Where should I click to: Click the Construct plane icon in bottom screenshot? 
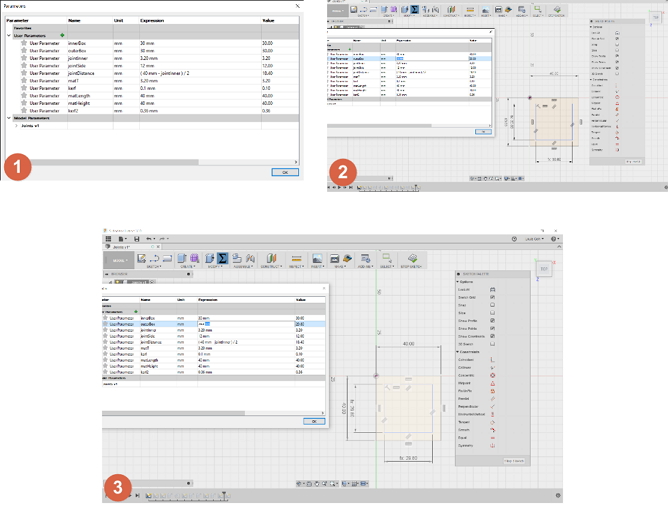pos(271,258)
